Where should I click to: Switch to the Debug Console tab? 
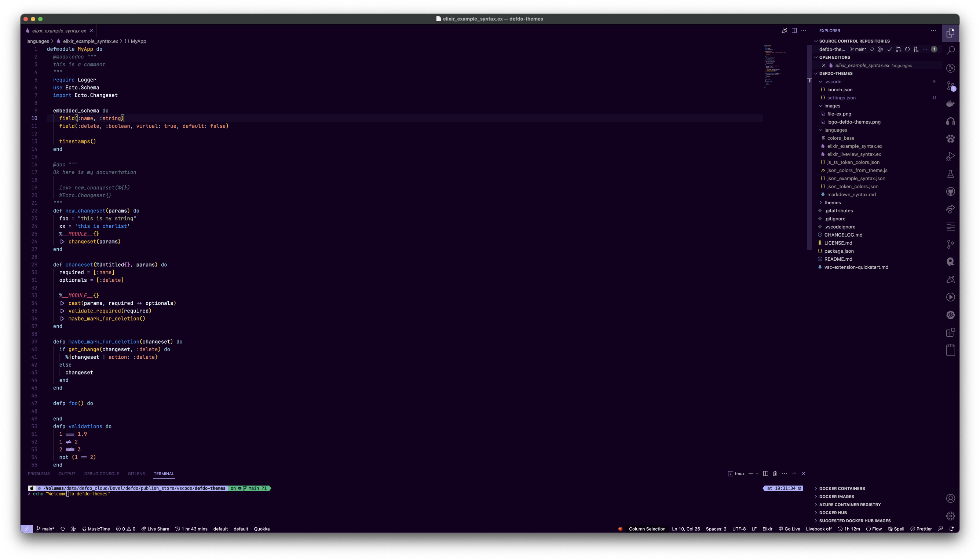click(102, 473)
